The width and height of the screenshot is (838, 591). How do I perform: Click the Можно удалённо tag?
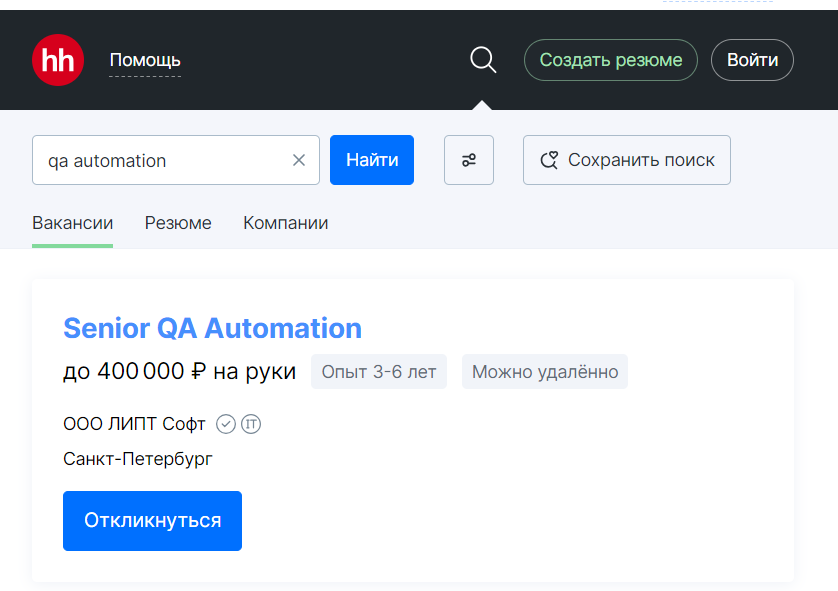pyautogui.click(x=544, y=371)
